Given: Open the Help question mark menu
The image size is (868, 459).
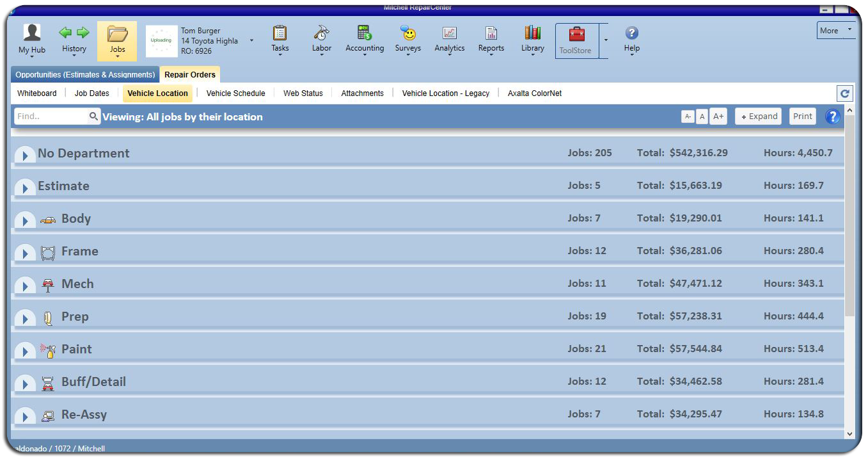Looking at the screenshot, I should tap(632, 39).
